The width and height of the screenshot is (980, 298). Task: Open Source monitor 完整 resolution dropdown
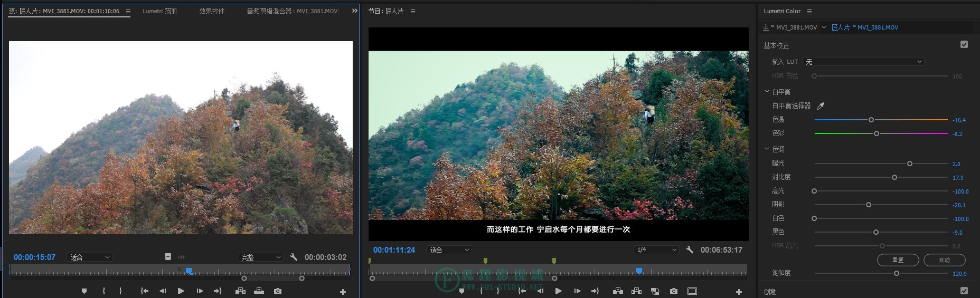point(260,257)
